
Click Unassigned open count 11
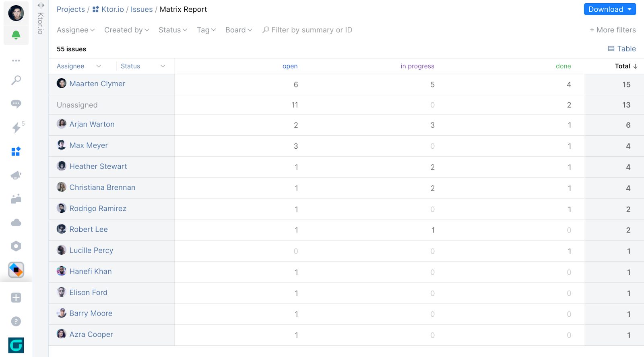295,105
